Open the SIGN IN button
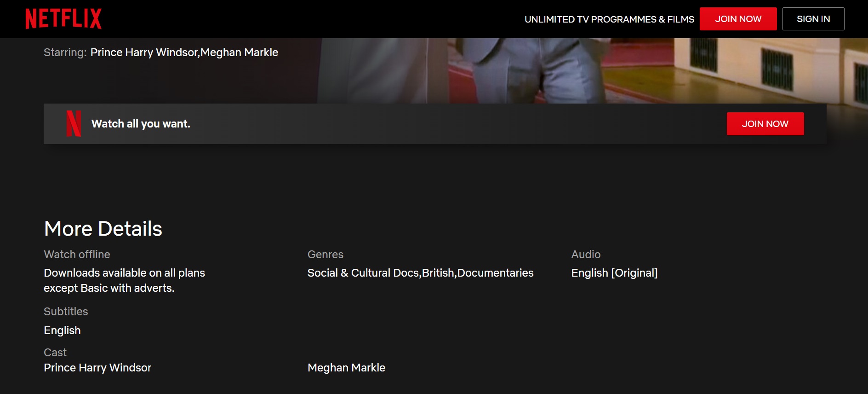The width and height of the screenshot is (868, 394). click(x=813, y=19)
